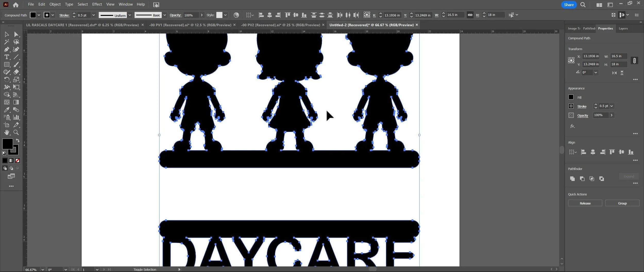Select the Hand tool

click(x=7, y=133)
